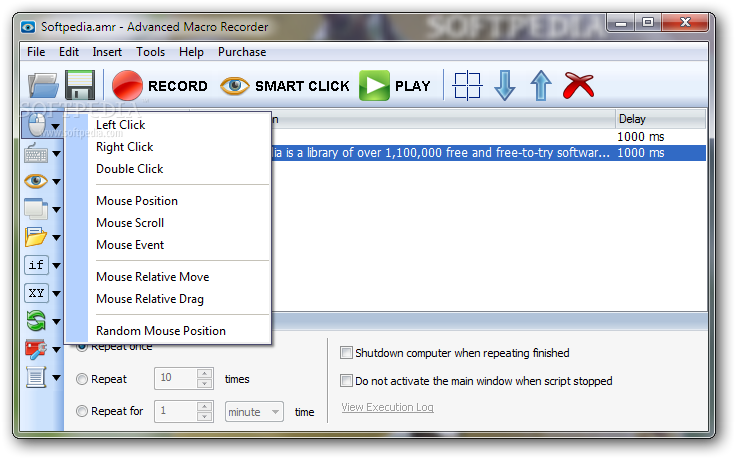736x459 pixels.
Task: Click the 'Repeat for' duration field showing 1
Action: (176, 411)
